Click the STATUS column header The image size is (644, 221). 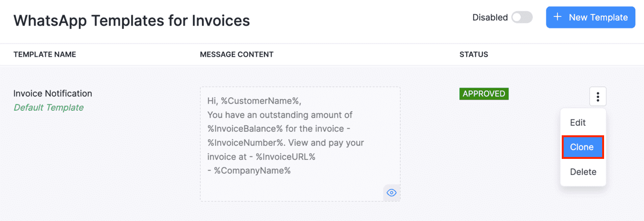(x=473, y=54)
